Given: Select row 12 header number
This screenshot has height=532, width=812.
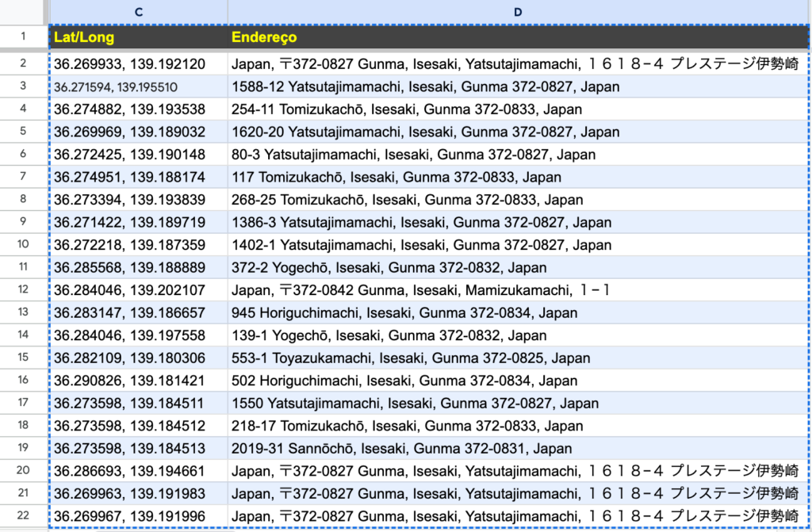Looking at the screenshot, I should 23,290.
